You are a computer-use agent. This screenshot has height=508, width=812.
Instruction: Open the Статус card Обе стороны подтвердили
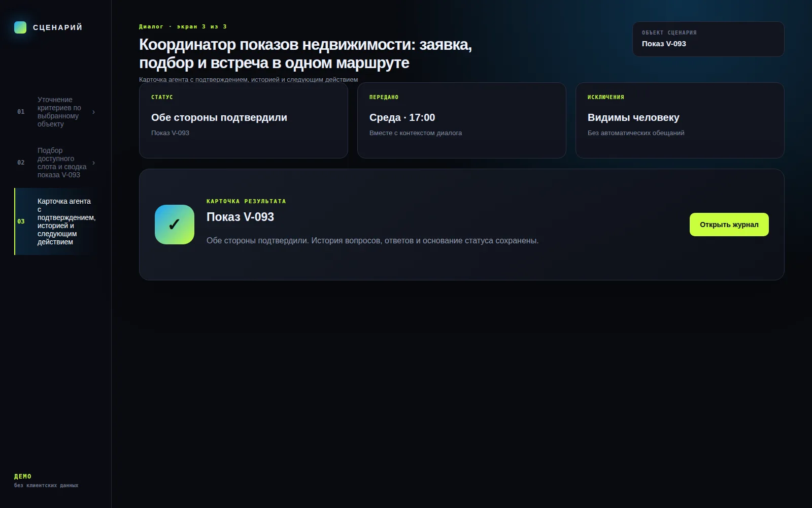coord(244,120)
